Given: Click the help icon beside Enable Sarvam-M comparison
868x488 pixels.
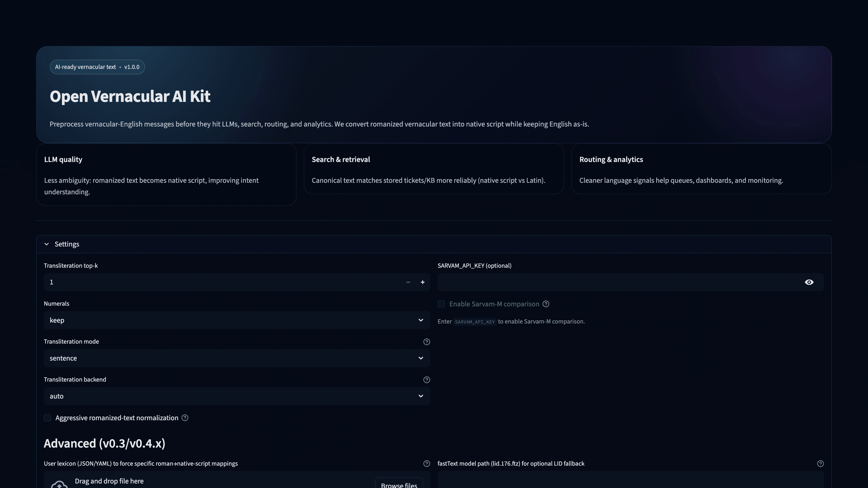Looking at the screenshot, I should tap(546, 304).
